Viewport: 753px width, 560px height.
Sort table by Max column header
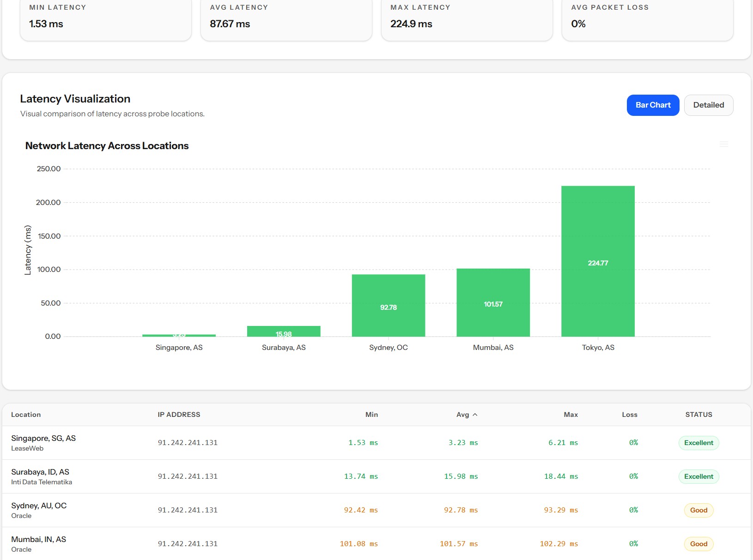571,415
